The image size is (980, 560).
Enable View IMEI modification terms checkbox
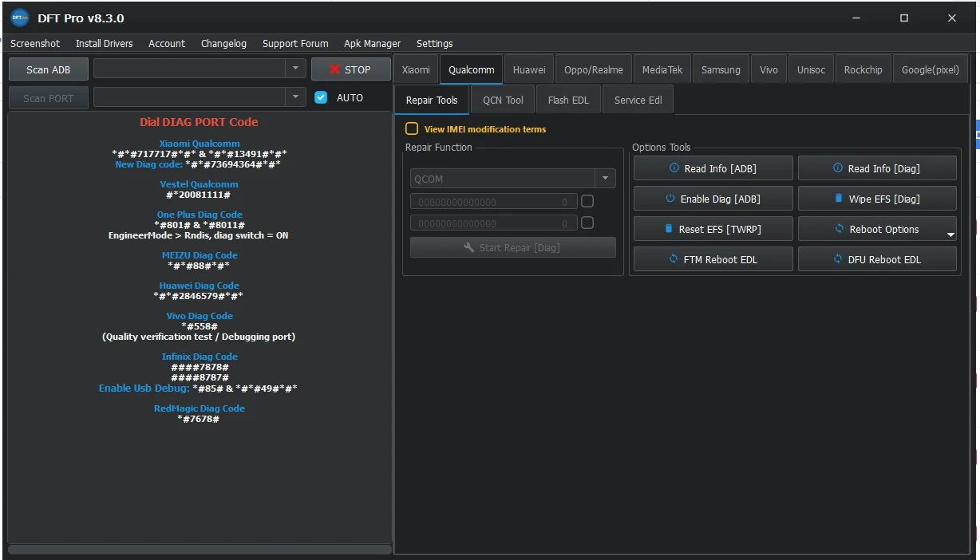click(412, 128)
